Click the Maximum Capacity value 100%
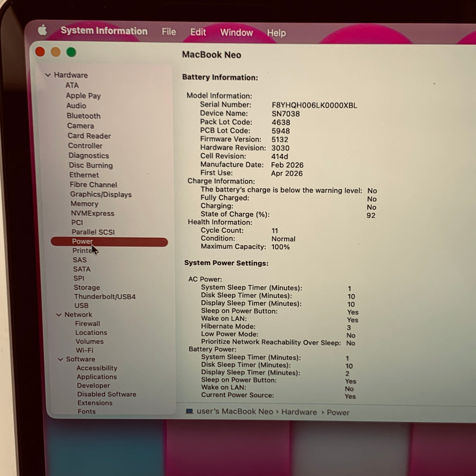This screenshot has width=476, height=476. point(280,247)
